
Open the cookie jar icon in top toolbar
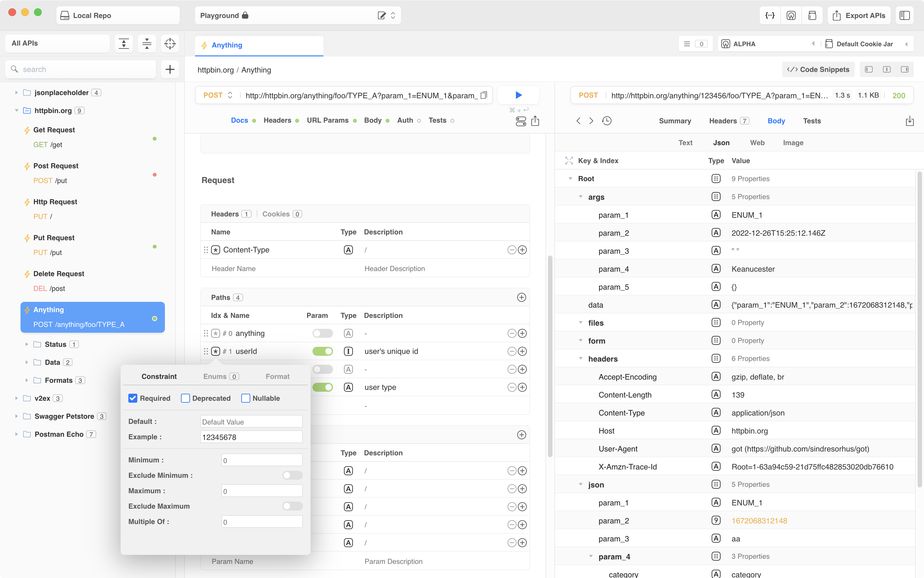(x=812, y=15)
